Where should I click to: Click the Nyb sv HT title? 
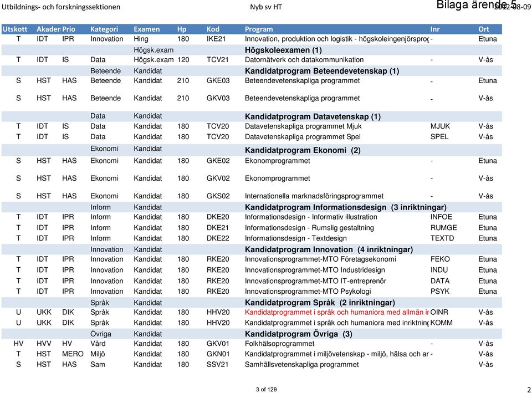click(266, 7)
